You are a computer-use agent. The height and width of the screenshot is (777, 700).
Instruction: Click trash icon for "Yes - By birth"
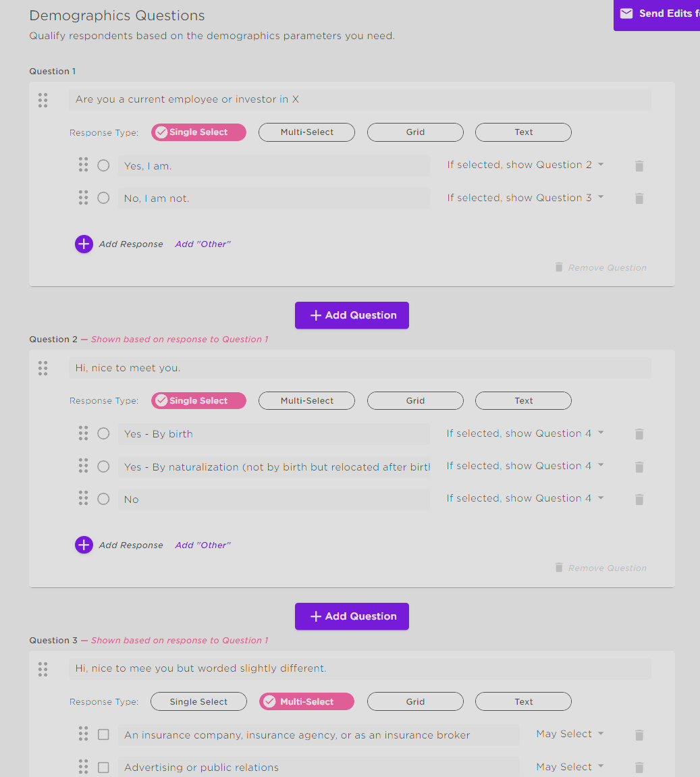[639, 434]
